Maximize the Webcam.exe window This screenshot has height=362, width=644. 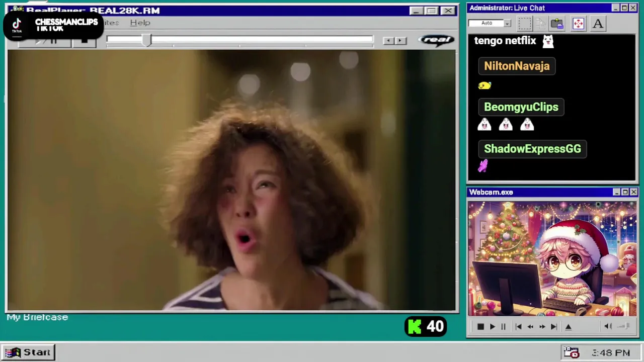[625, 192]
